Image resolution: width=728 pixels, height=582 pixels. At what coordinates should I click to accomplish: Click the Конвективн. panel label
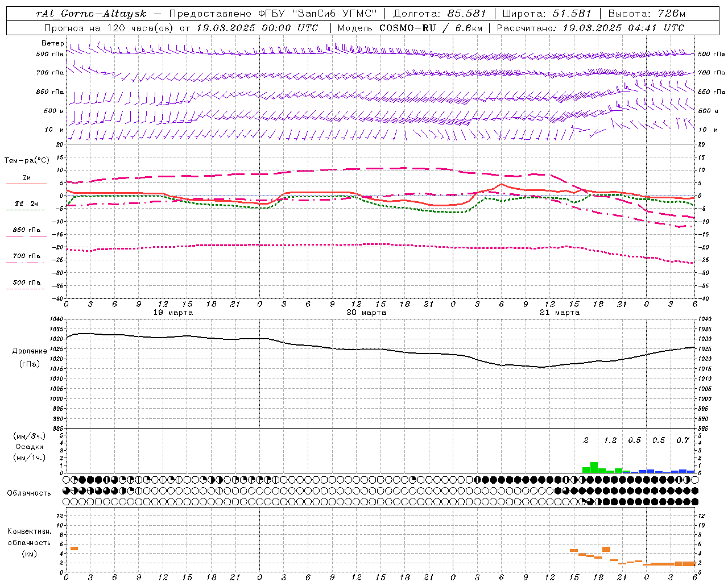tap(30, 531)
